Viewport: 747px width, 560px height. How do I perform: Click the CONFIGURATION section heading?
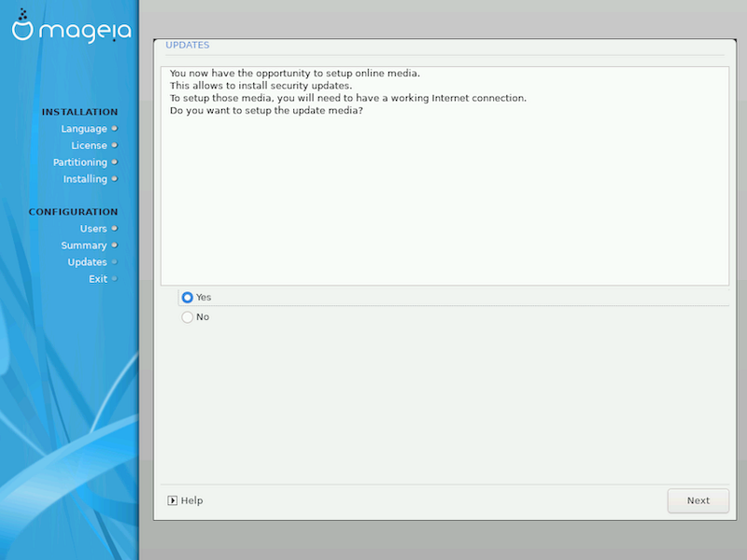(x=73, y=212)
